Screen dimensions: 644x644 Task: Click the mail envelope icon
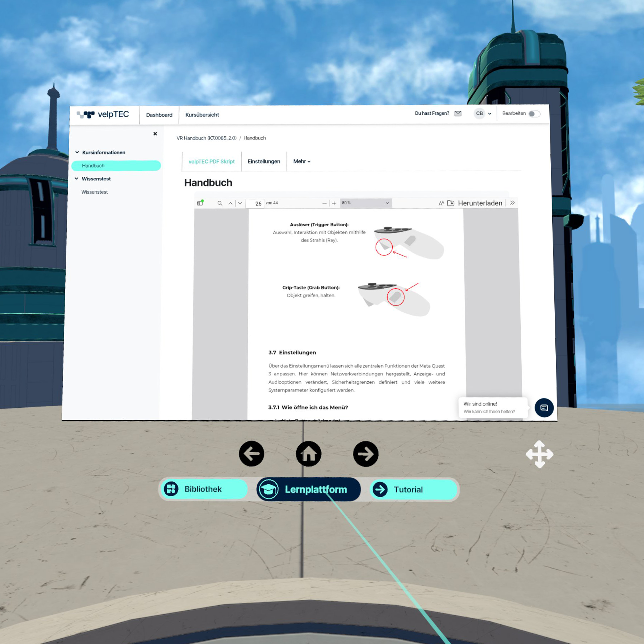[x=458, y=113]
